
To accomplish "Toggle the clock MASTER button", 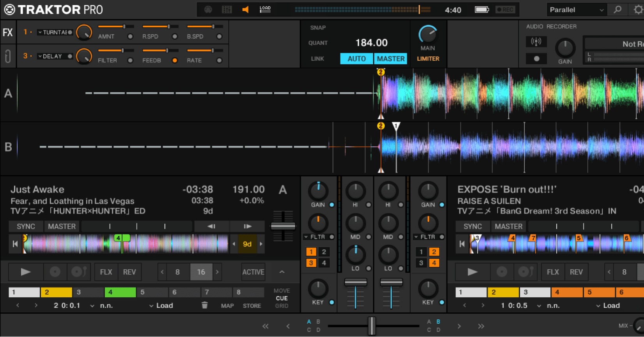I will point(390,59).
